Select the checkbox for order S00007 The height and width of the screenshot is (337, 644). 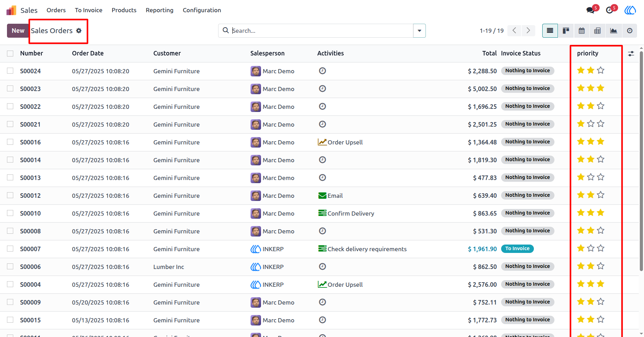coord(10,249)
